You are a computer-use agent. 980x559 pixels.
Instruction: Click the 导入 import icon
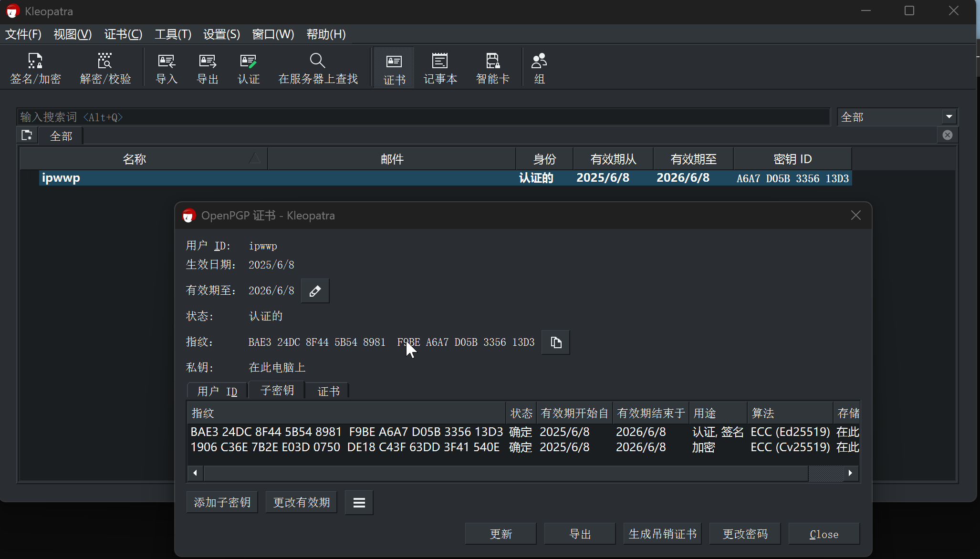[x=167, y=68]
